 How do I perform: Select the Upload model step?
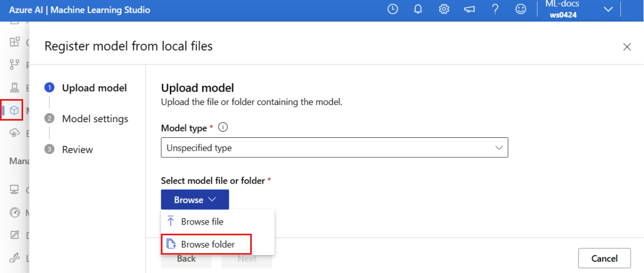94,88
